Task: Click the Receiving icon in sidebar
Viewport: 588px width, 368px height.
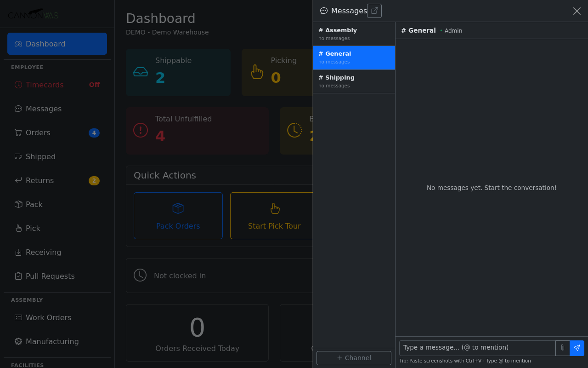Action: (x=18, y=252)
